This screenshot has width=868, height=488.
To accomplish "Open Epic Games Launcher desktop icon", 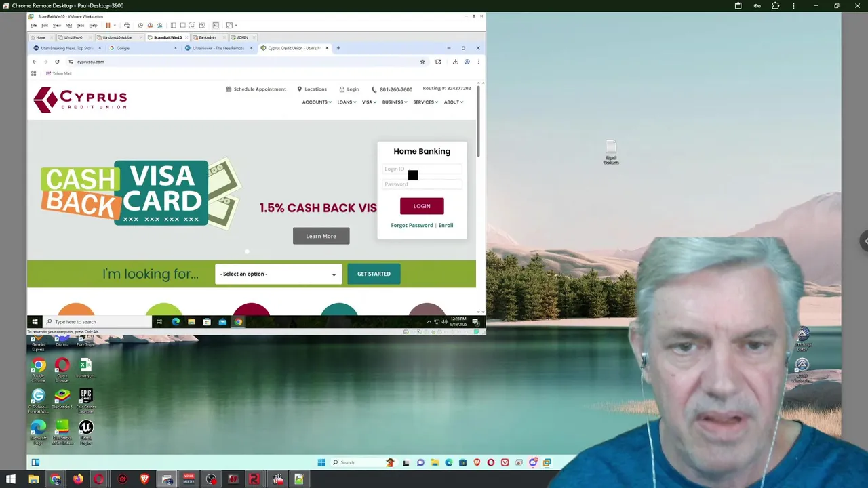I will point(85,401).
